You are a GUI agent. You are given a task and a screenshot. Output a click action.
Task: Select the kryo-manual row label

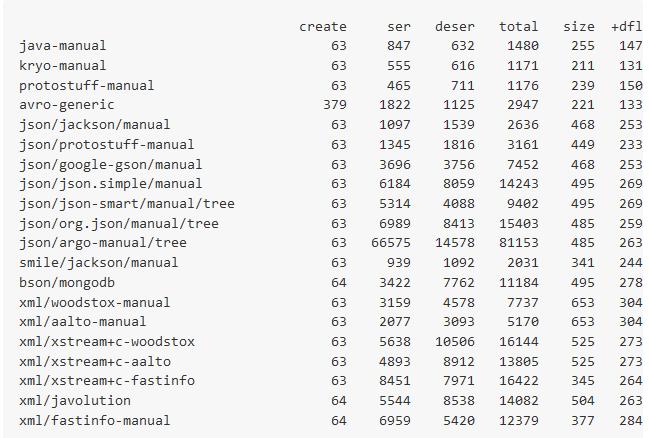62,65
